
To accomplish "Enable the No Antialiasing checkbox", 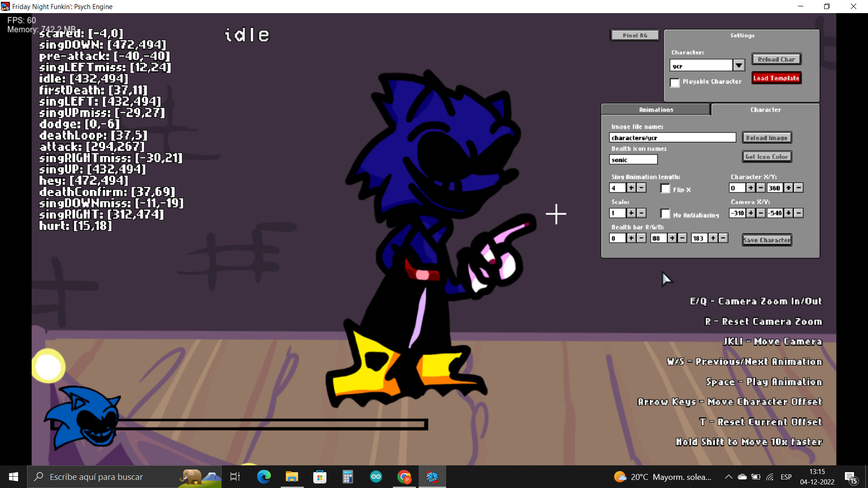I will point(665,214).
